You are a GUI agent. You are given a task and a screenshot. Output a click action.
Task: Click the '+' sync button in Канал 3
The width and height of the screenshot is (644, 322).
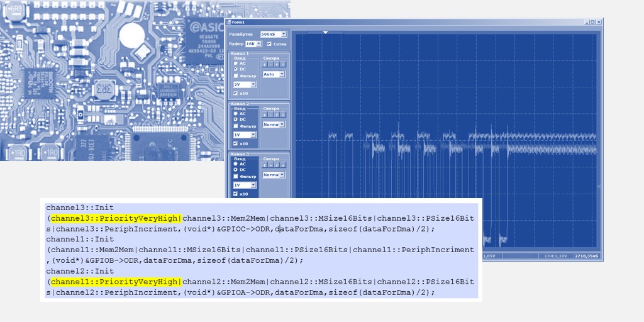click(270, 165)
